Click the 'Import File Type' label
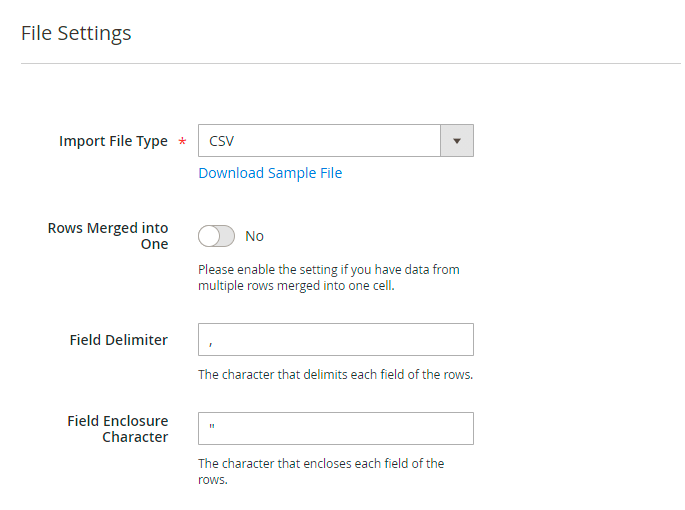 (x=113, y=141)
